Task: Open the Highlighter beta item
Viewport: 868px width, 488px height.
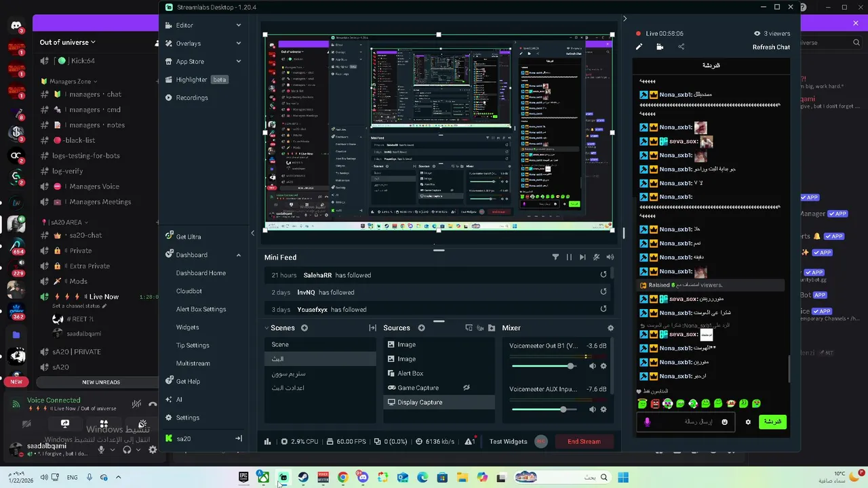Action: (x=197, y=79)
